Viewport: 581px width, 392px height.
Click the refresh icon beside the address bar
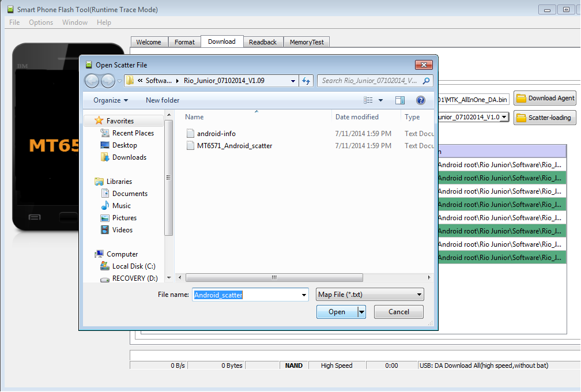click(x=306, y=81)
